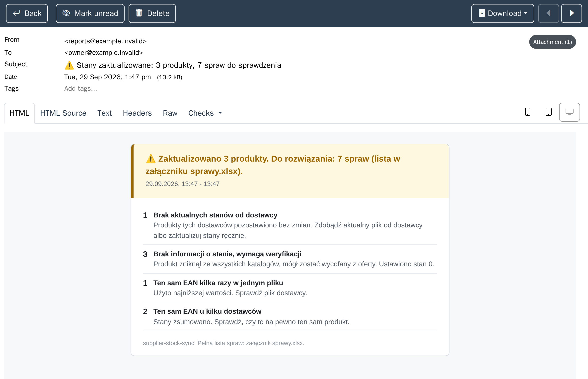This screenshot has height=379, width=588.
Task: Open the Raw tab
Action: click(170, 113)
